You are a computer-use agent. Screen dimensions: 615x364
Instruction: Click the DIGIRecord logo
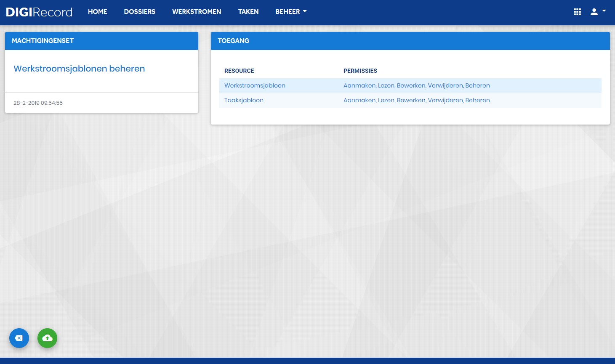pyautogui.click(x=39, y=12)
